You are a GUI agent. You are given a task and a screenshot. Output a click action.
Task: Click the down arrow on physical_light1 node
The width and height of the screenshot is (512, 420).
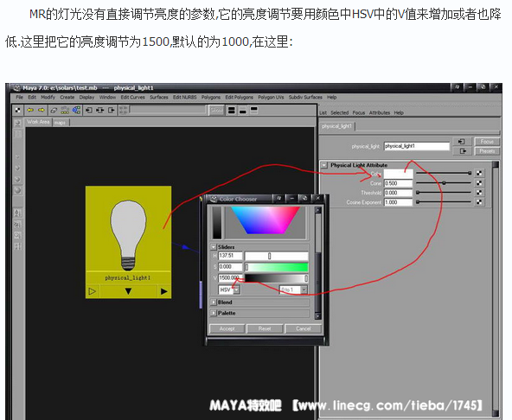128,291
